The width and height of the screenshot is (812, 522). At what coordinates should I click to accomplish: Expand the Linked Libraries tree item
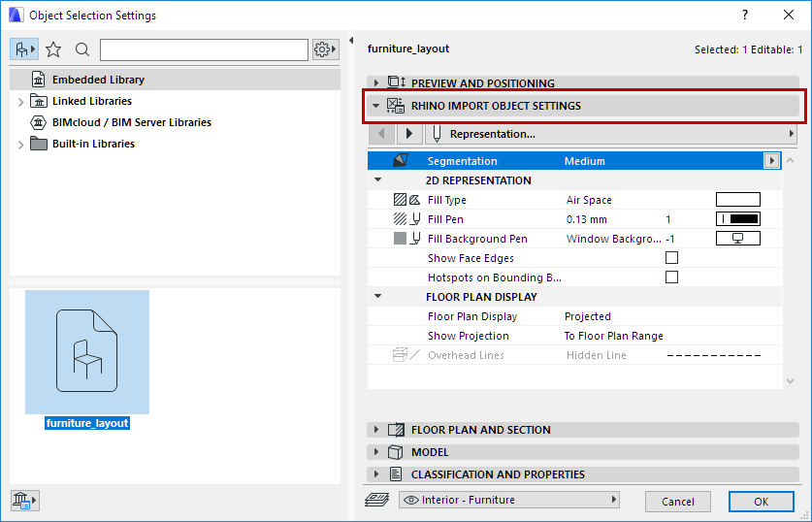[x=20, y=101]
